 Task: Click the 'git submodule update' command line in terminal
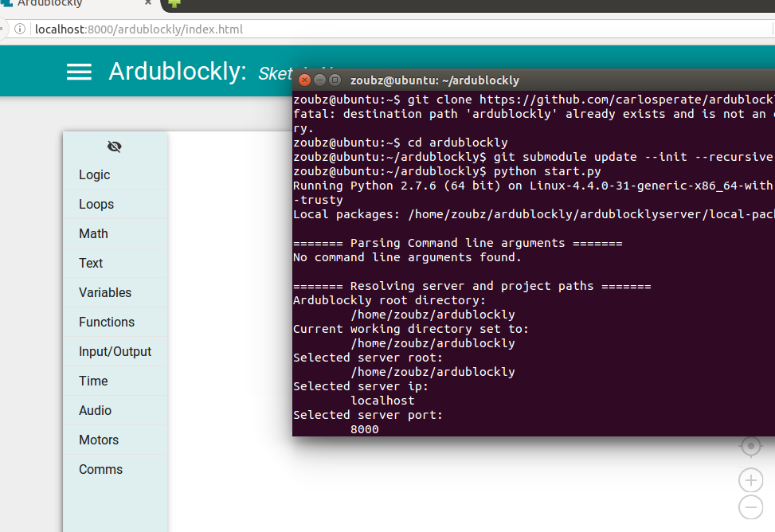(x=533, y=157)
